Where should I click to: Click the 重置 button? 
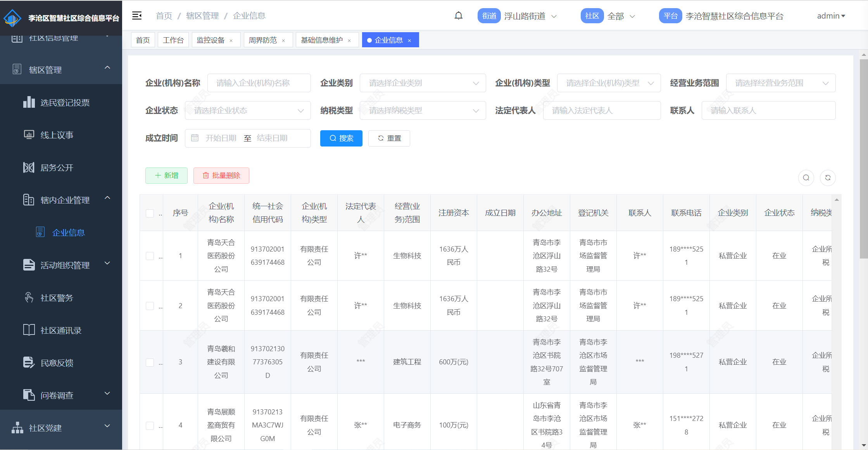[x=389, y=138]
